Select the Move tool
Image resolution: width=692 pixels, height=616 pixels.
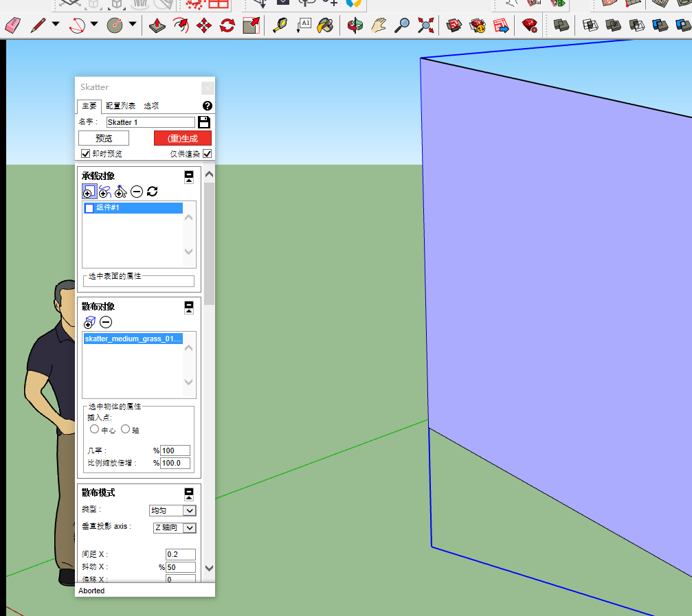click(x=204, y=26)
